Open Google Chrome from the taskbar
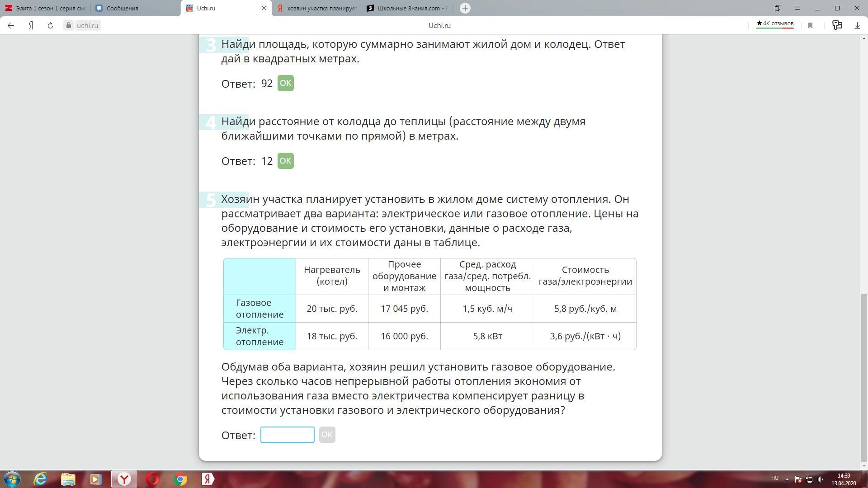 (180, 479)
